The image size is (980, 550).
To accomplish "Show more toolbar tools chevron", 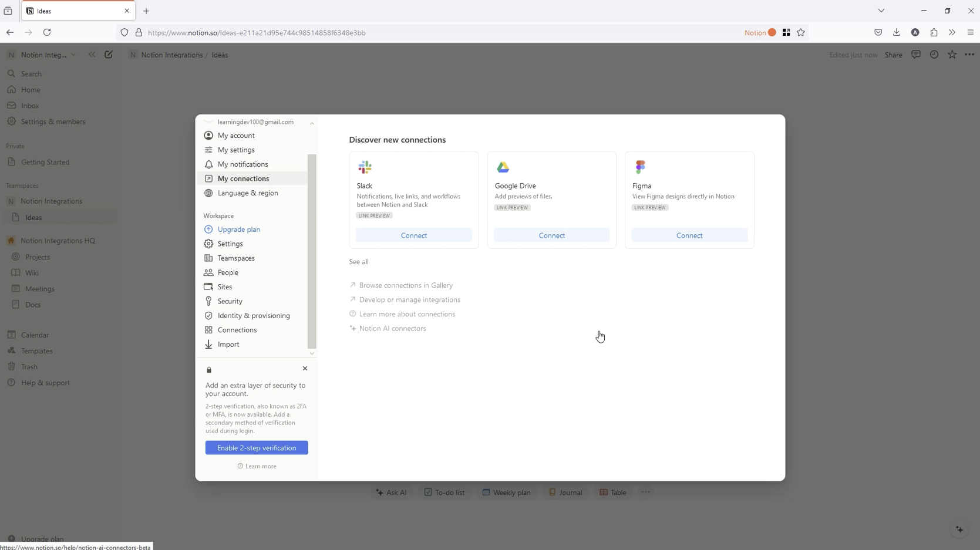I will pyautogui.click(x=952, y=33).
